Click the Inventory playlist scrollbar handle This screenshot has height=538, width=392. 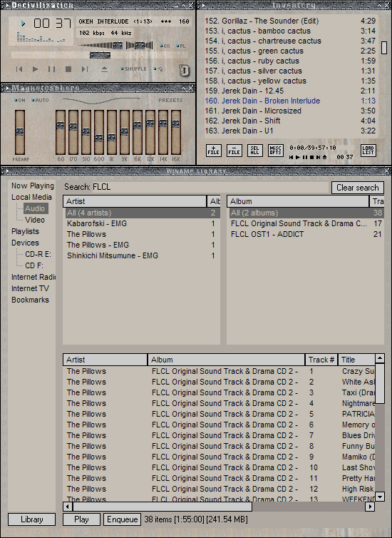coord(384,48)
